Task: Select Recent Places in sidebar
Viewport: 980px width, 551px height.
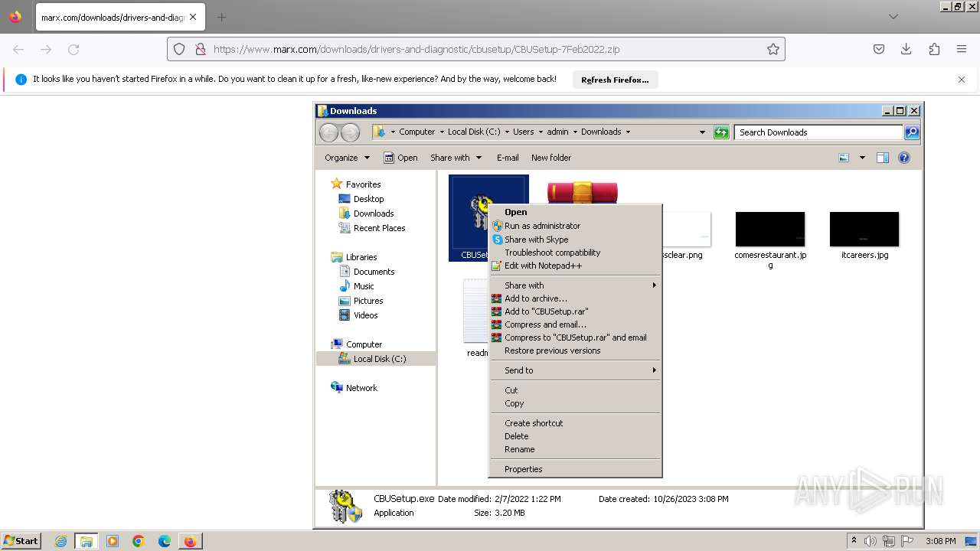Action: tap(372, 228)
